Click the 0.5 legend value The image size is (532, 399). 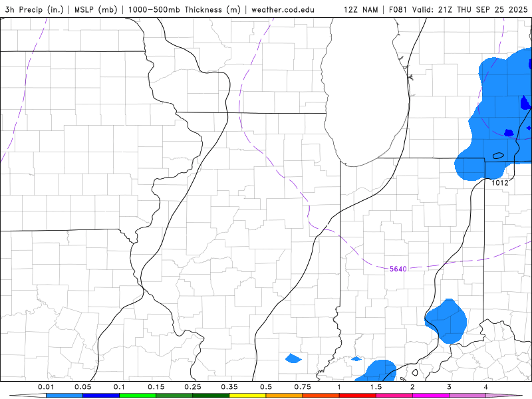266,387
